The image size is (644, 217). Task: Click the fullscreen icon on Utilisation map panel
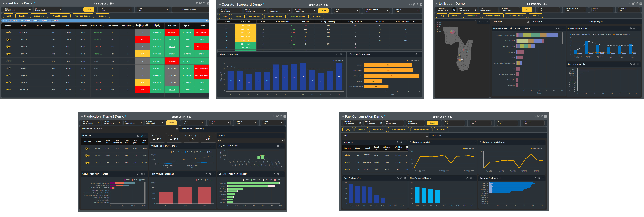[x=483, y=22]
